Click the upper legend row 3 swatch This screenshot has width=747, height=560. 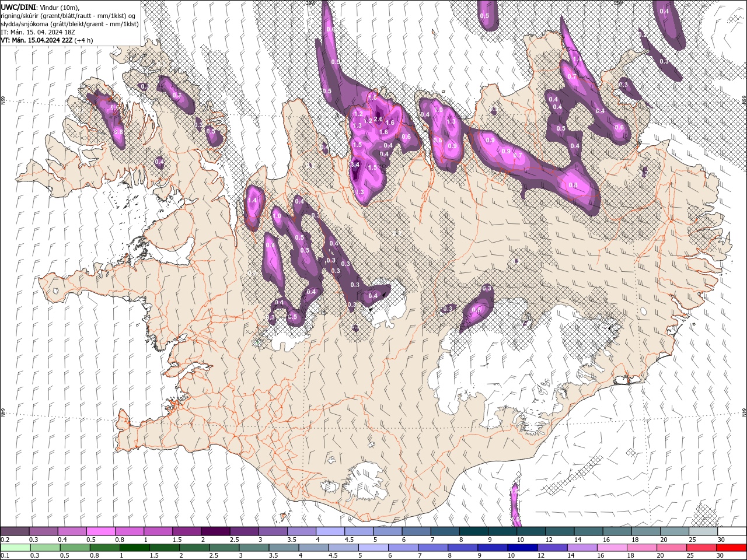pyautogui.click(x=273, y=531)
